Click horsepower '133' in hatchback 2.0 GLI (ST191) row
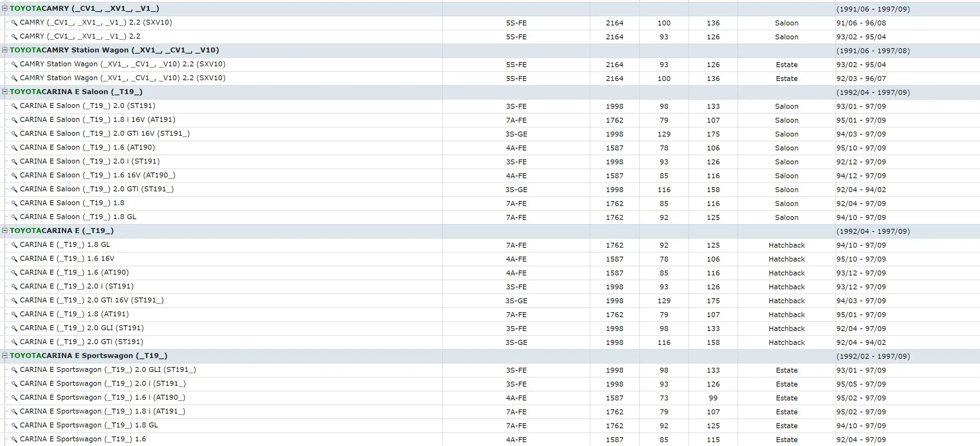 (x=713, y=328)
